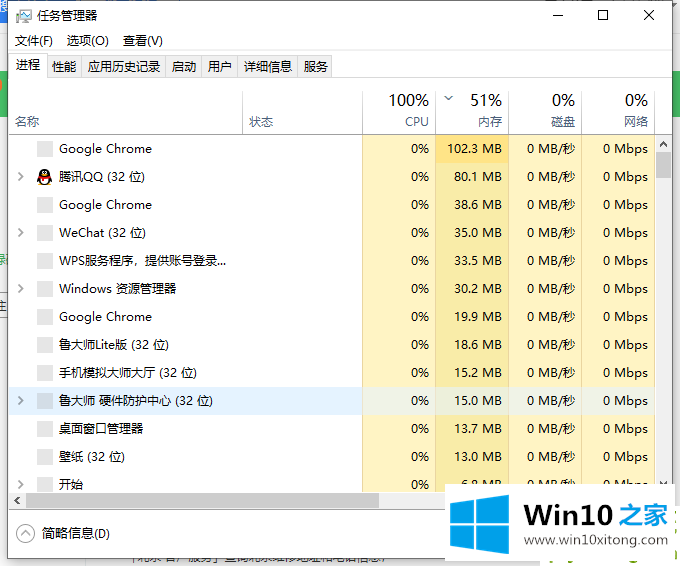Sort by the 网络 0% column header
The height and width of the screenshot is (566, 680).
pyautogui.click(x=618, y=112)
